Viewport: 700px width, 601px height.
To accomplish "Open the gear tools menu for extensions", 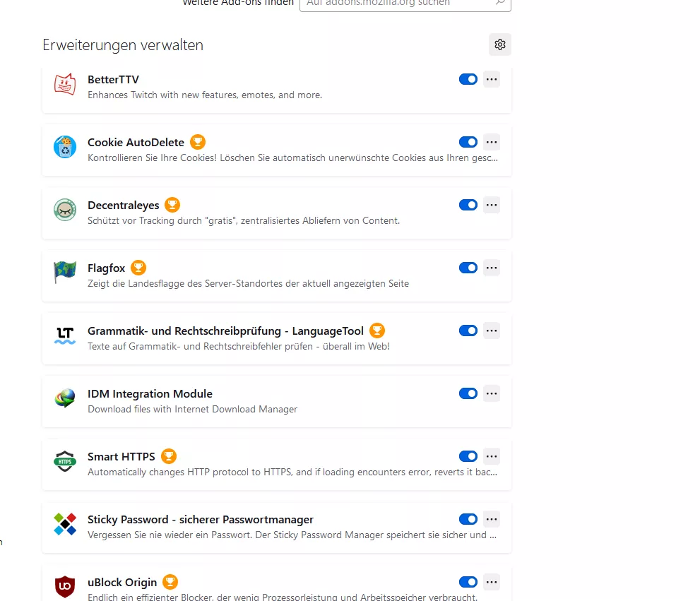I will 500,44.
